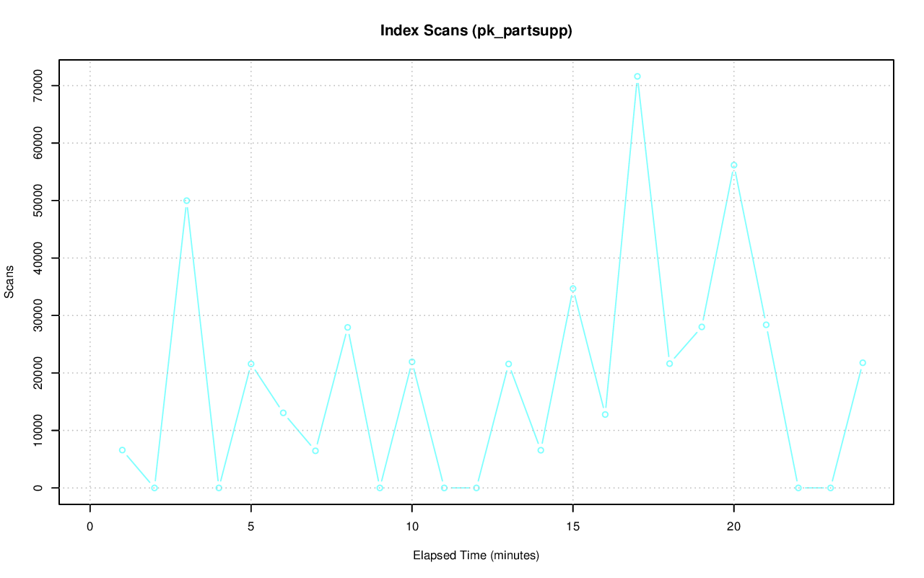Click the first data point at minute 1
Viewport: 924px width, 578px height.
tap(122, 450)
